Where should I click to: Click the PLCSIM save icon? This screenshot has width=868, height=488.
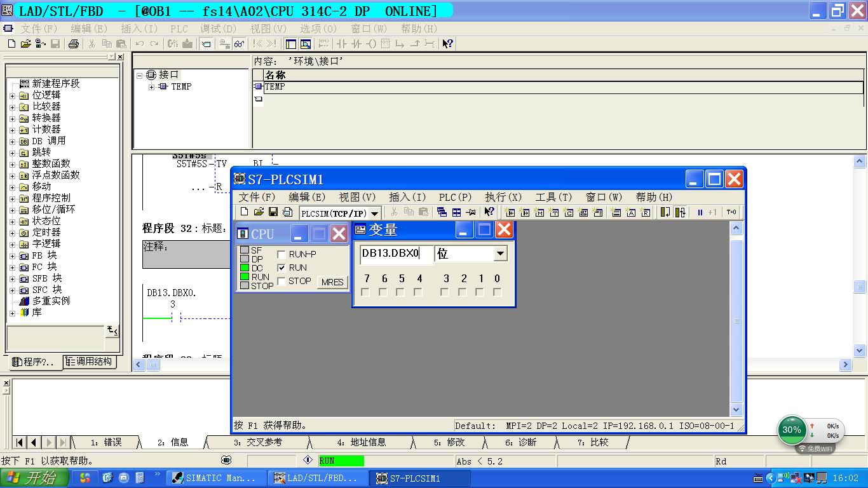pyautogui.click(x=273, y=212)
